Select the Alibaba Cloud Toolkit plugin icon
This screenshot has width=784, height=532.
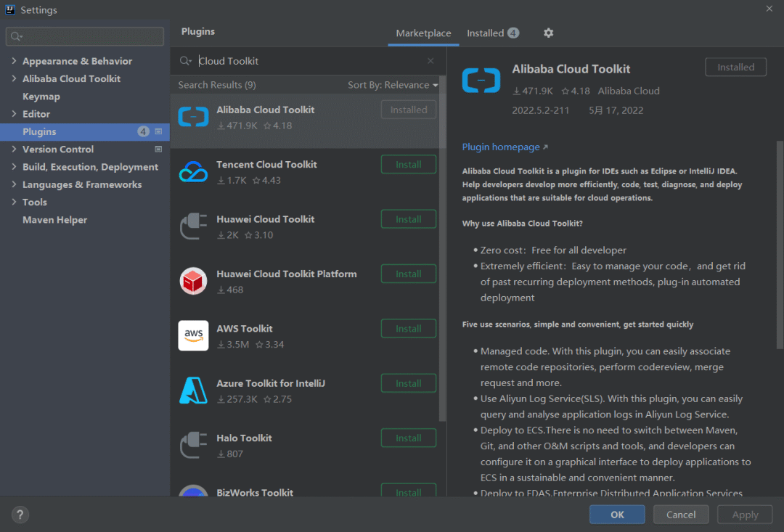(193, 116)
